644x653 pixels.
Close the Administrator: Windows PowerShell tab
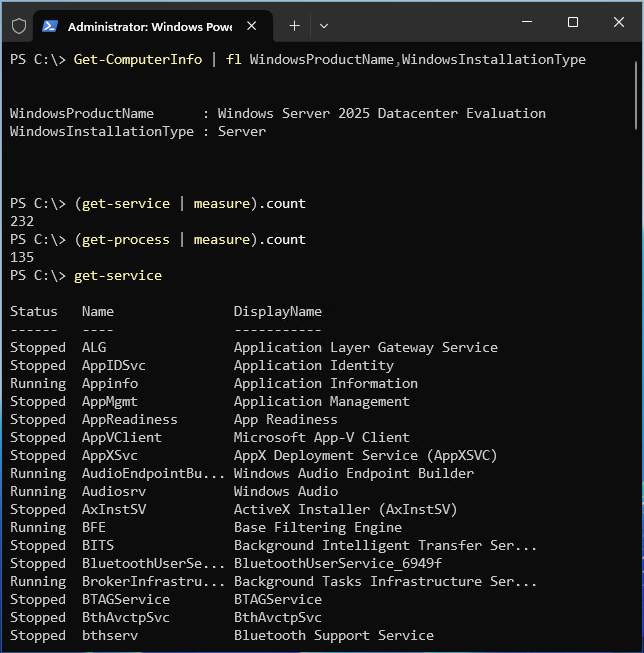(x=253, y=26)
